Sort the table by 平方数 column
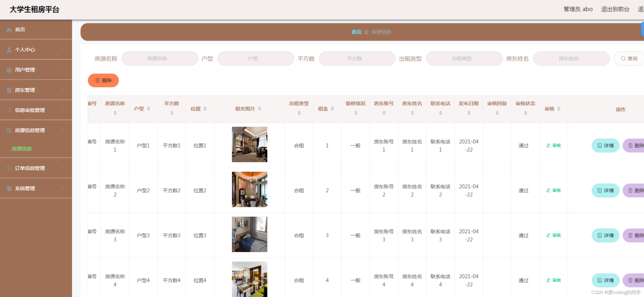The height and width of the screenshot is (297, 644). (x=172, y=113)
